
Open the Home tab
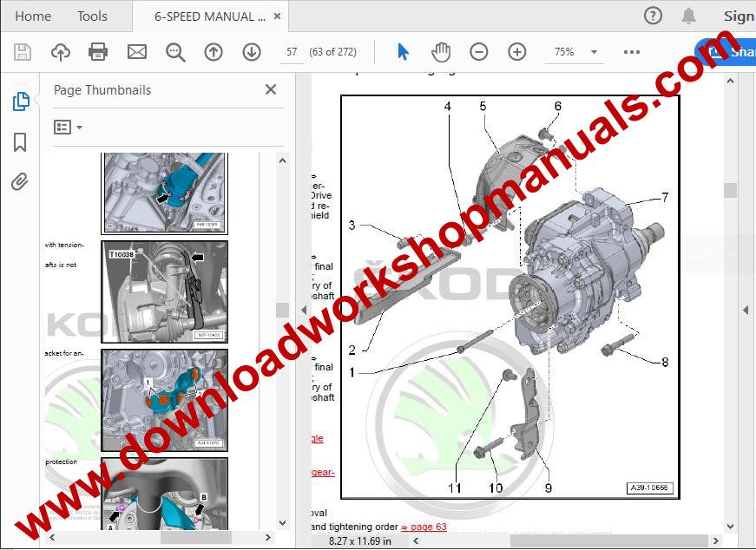[33, 16]
